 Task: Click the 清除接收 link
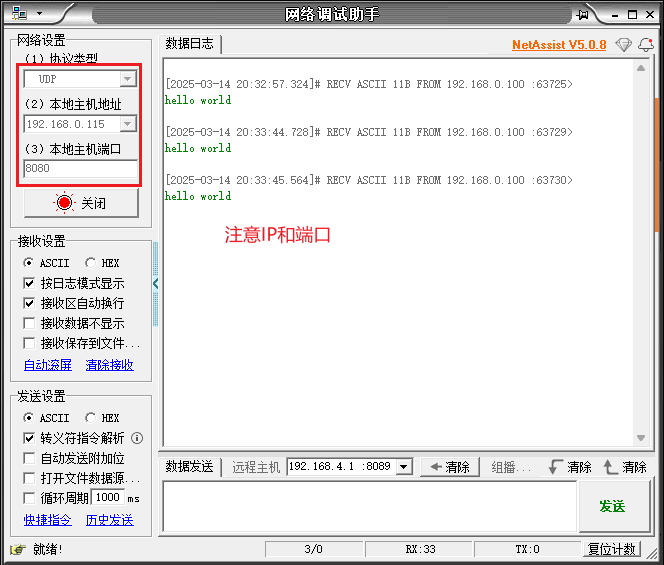pos(110,365)
